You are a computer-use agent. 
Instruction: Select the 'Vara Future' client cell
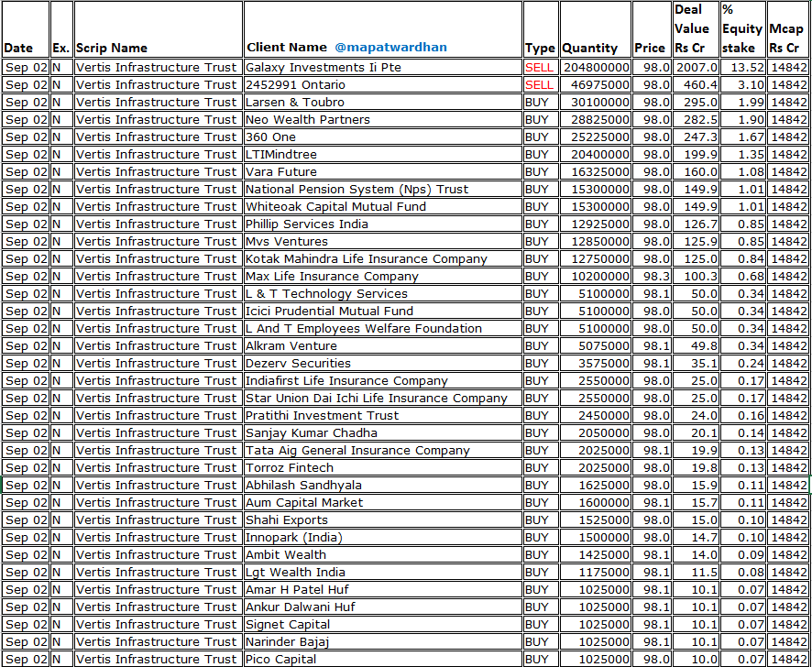[383, 172]
